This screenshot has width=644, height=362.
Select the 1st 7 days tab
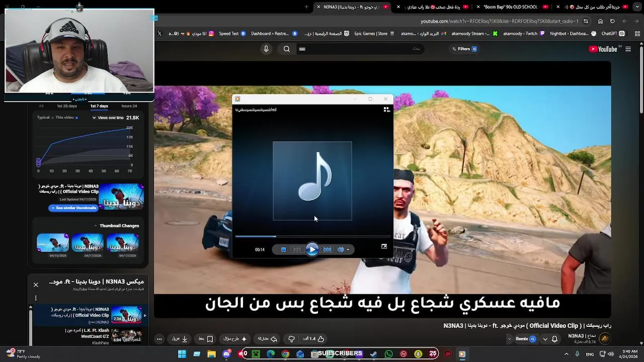tap(99, 106)
